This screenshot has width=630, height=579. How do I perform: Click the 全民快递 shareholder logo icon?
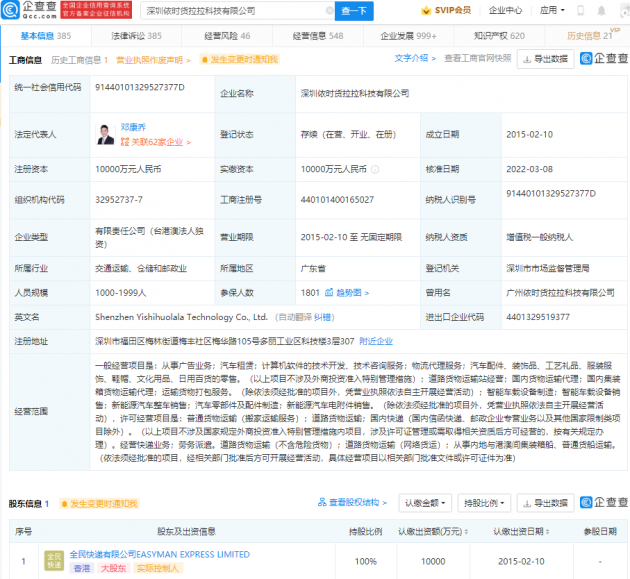54,561
